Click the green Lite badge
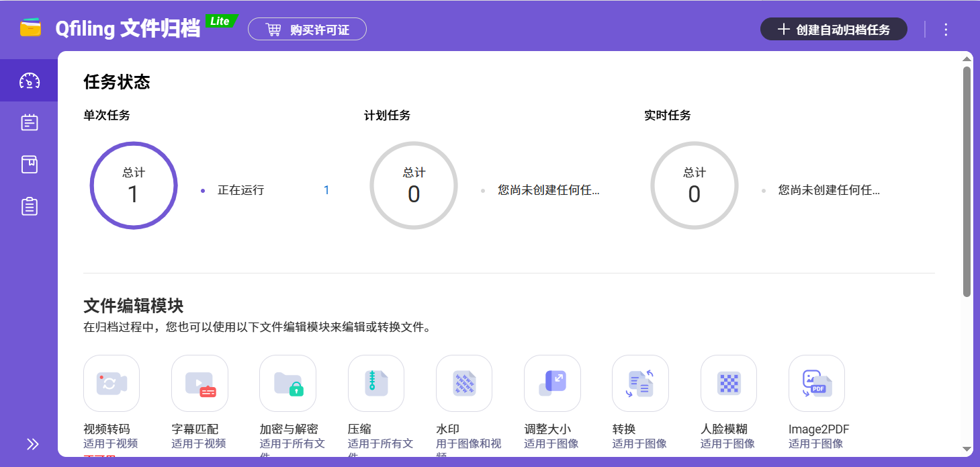980x467 pixels. point(220,21)
